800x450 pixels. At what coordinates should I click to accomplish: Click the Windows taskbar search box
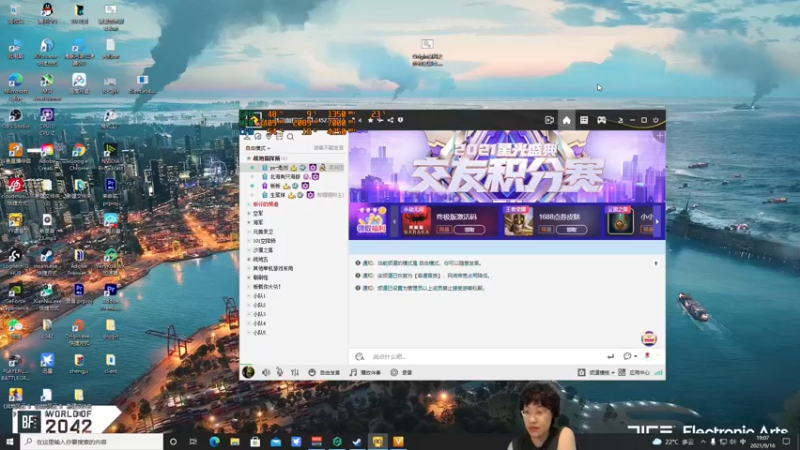pyautogui.click(x=92, y=441)
